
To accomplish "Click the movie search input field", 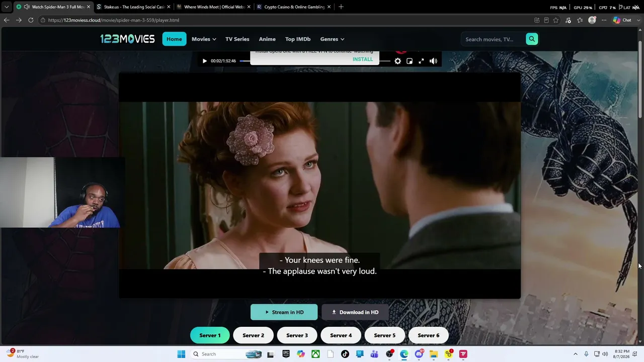I will (493, 39).
